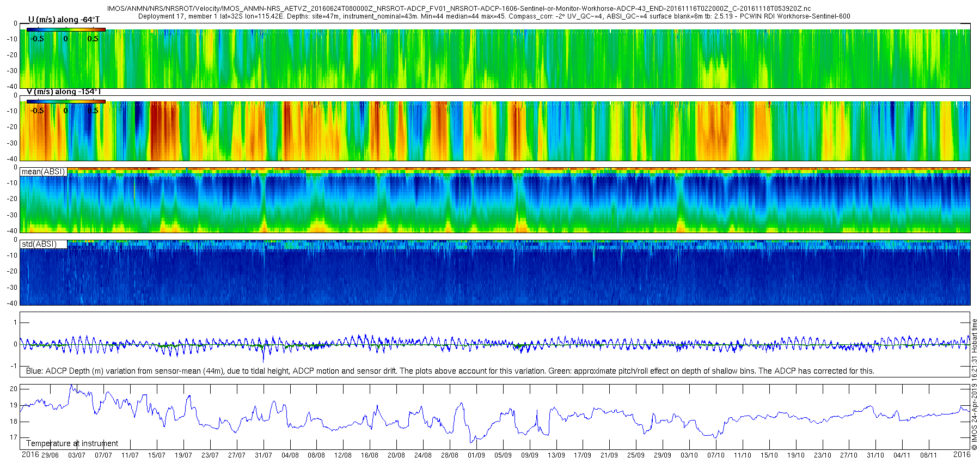
Task: Click inside the std(ABSI) heatmap panel
Action: 495,272
